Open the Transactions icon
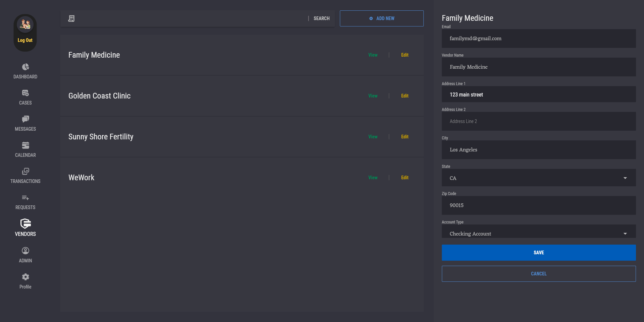Viewport: 644px width, 322px height. (x=25, y=172)
